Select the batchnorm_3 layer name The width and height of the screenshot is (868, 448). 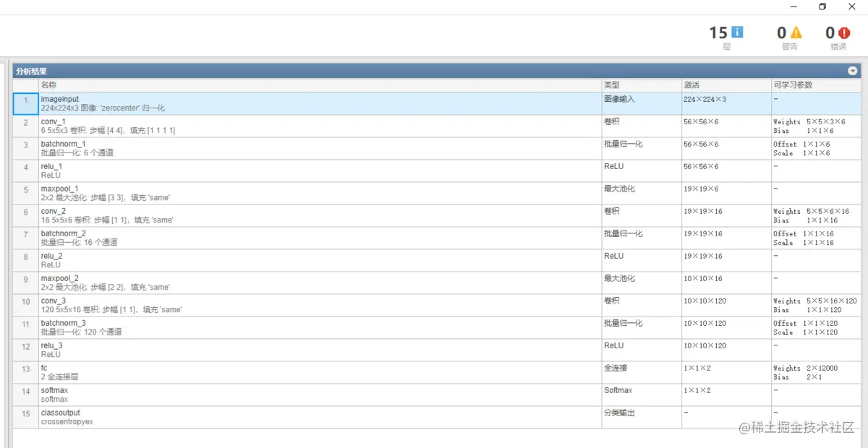pos(64,323)
